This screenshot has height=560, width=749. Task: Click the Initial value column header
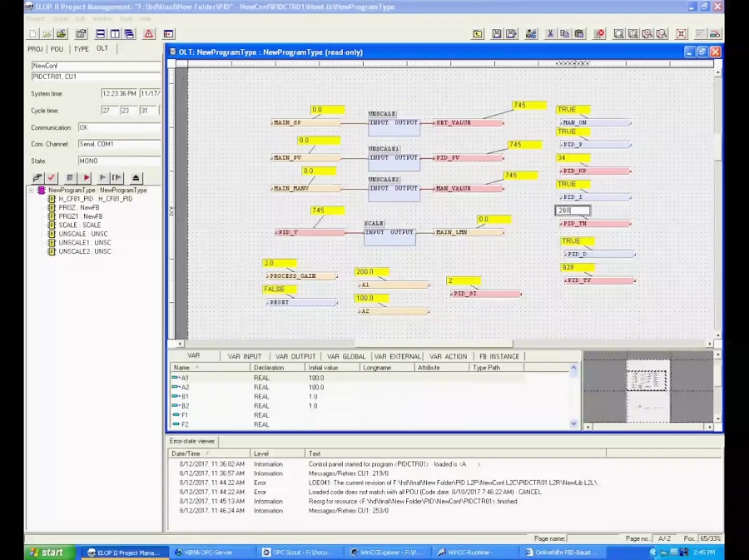click(323, 367)
